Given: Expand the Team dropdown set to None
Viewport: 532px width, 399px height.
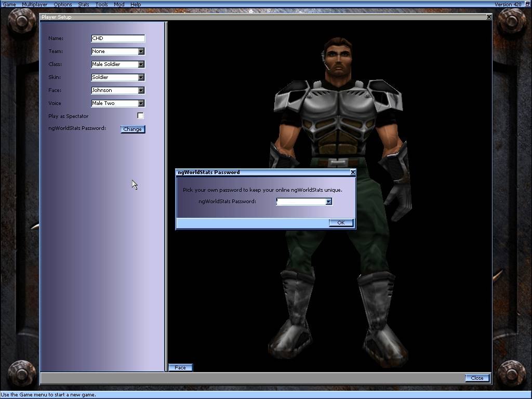Looking at the screenshot, I should click(x=141, y=51).
